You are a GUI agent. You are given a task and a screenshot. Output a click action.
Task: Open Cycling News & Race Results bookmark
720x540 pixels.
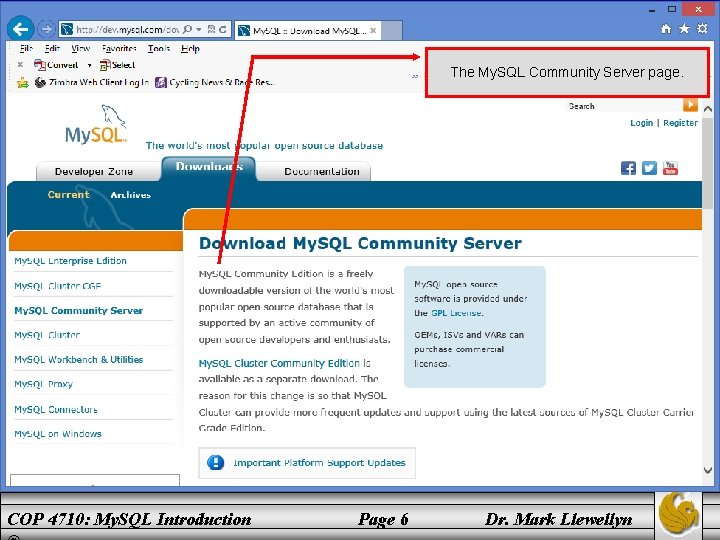pos(214,82)
